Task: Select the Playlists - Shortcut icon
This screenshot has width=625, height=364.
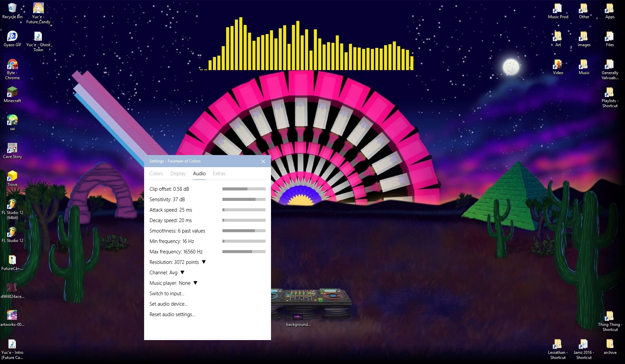Action: pos(610,97)
